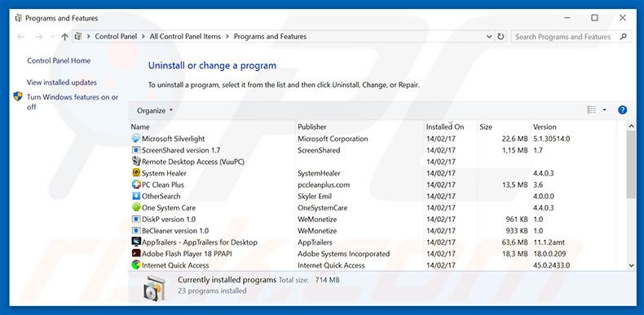Click the search magnifier icon
This screenshot has height=315, width=644.
624,37
